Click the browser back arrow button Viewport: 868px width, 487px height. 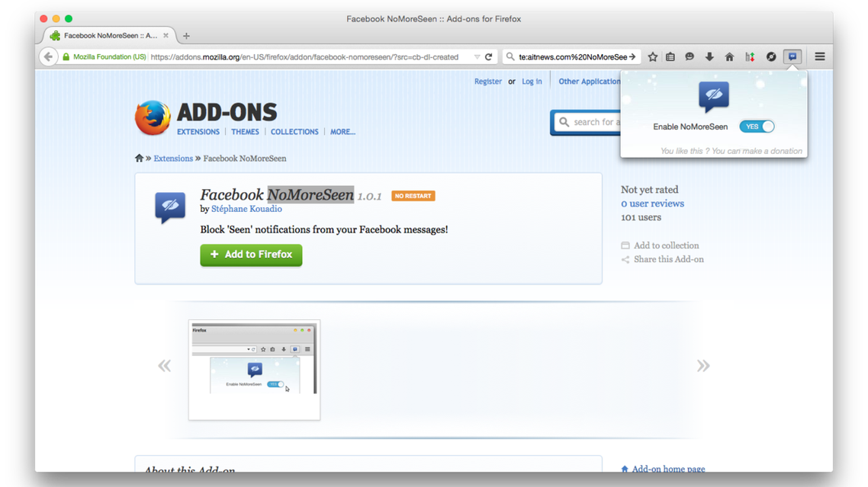tap(49, 56)
